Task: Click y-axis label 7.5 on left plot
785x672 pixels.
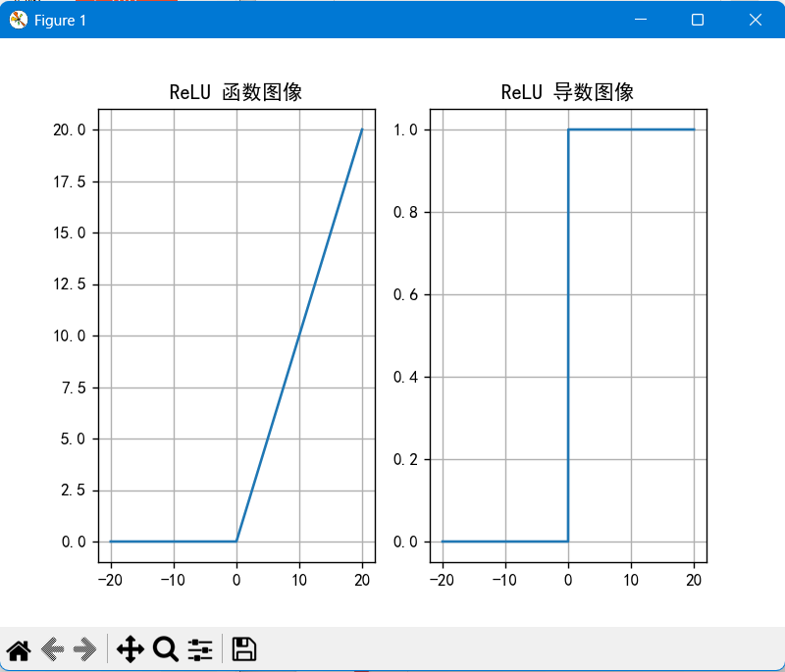Action: (74, 388)
